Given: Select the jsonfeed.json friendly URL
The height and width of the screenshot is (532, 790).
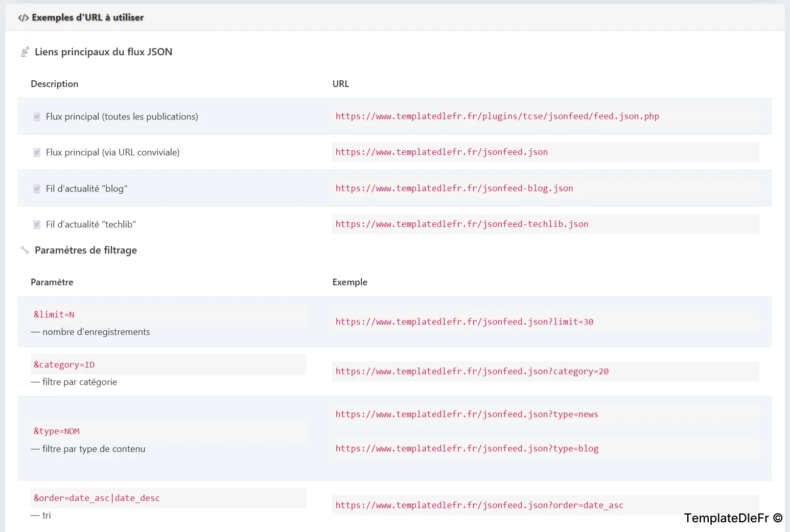Looking at the screenshot, I should pos(442,152).
